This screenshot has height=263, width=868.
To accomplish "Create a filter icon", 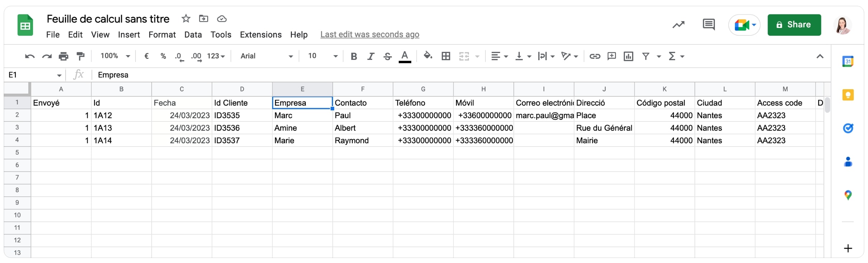I will [646, 56].
